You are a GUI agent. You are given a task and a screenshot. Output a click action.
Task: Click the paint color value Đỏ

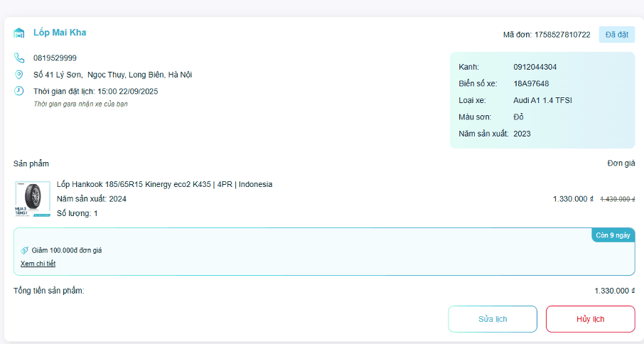[518, 117]
